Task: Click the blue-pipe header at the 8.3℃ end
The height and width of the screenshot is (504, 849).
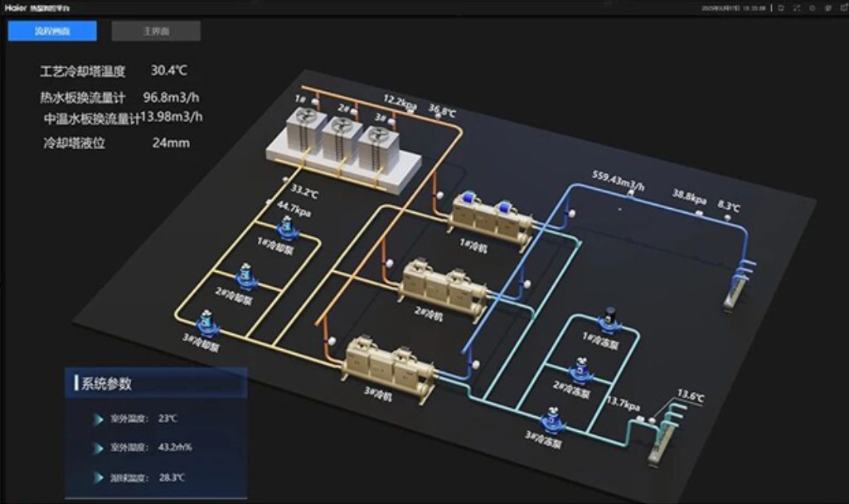Action: (x=740, y=284)
